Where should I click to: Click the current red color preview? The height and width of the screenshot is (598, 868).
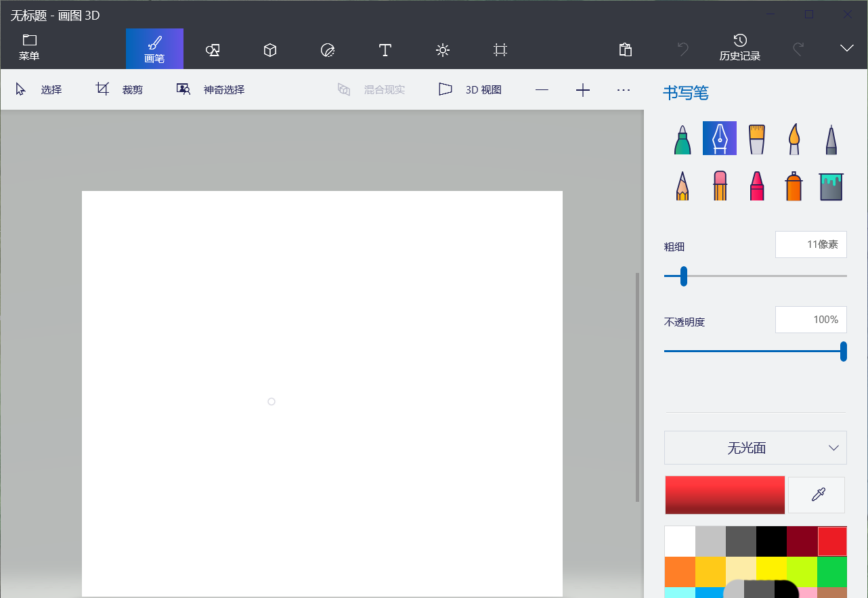[725, 495]
